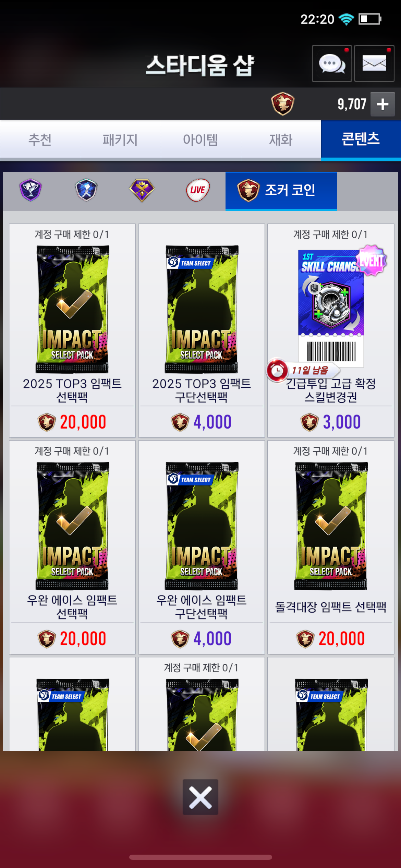Open 2025 TOP3 임팩트 선택팩 pack
The width and height of the screenshot is (401, 868).
(x=72, y=331)
